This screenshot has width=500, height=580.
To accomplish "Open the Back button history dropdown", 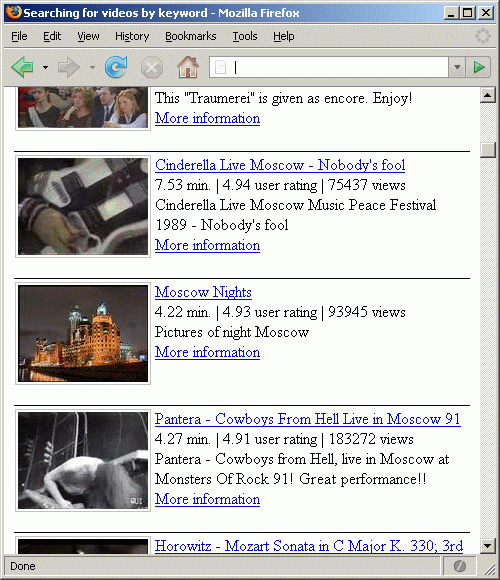I will pos(45,67).
